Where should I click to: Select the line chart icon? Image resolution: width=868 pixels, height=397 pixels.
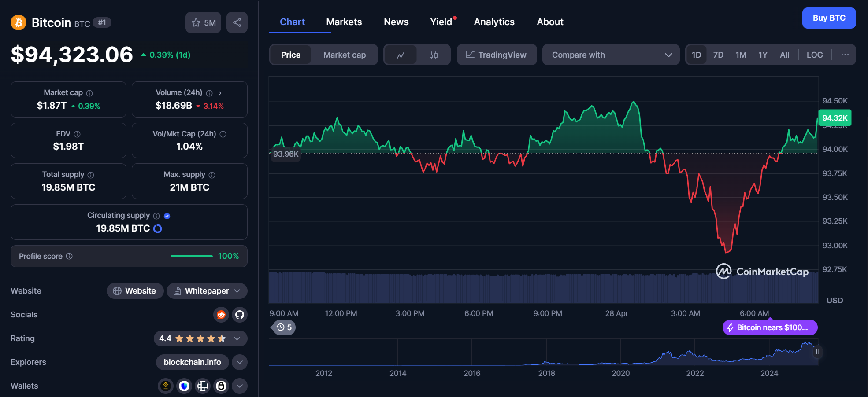tap(401, 55)
